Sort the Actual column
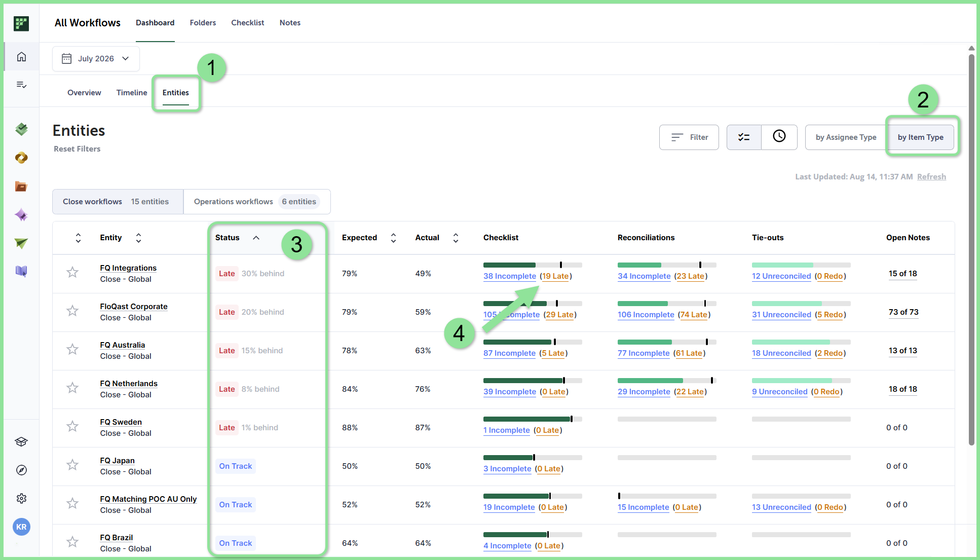 (x=456, y=238)
